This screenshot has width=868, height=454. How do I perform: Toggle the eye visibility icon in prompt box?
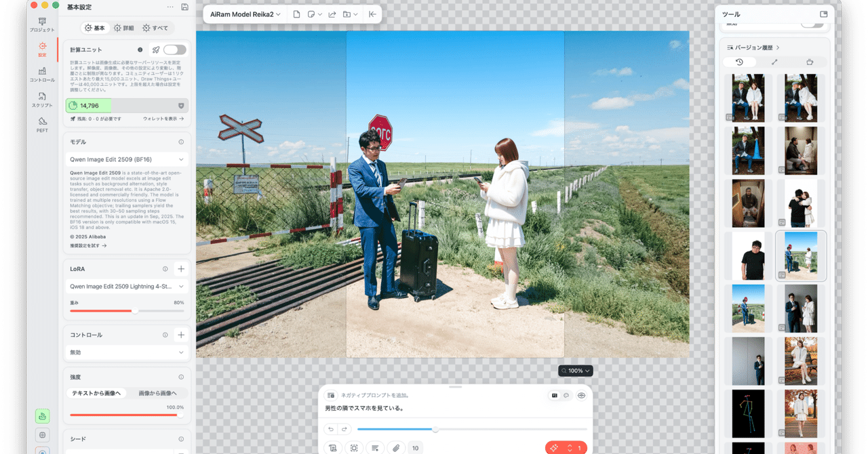coord(581,395)
